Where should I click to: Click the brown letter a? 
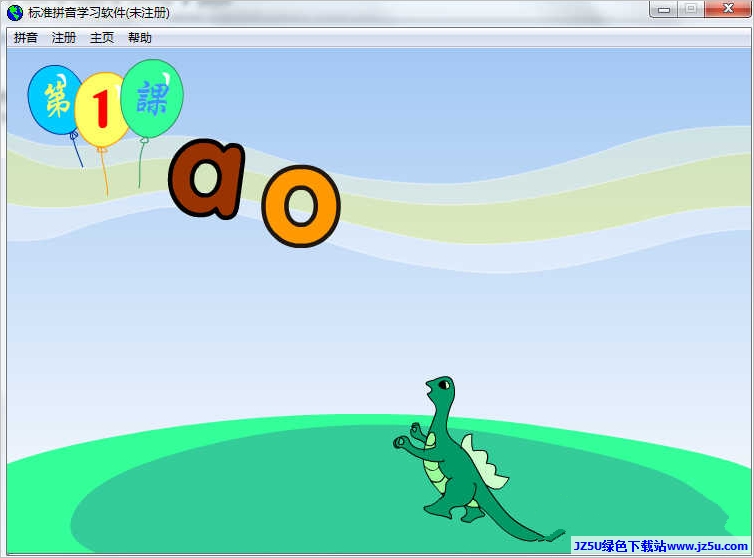[207, 178]
